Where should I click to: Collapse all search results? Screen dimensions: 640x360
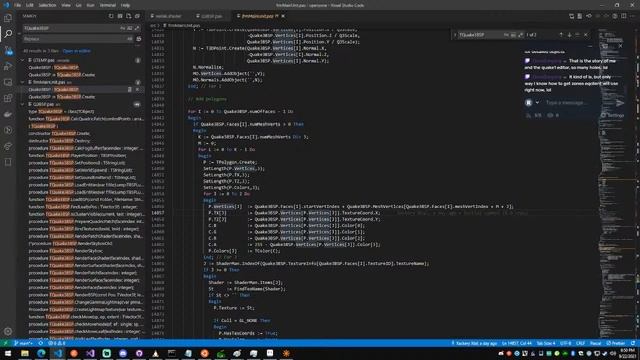(138, 16)
